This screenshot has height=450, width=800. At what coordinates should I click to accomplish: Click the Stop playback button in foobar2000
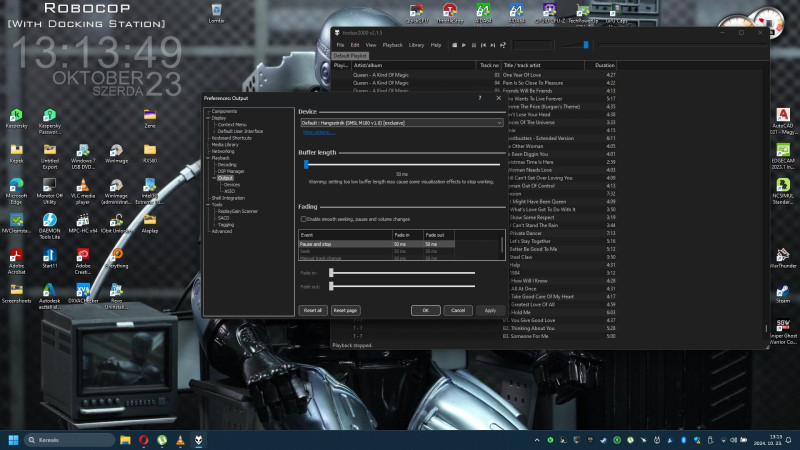click(x=452, y=45)
